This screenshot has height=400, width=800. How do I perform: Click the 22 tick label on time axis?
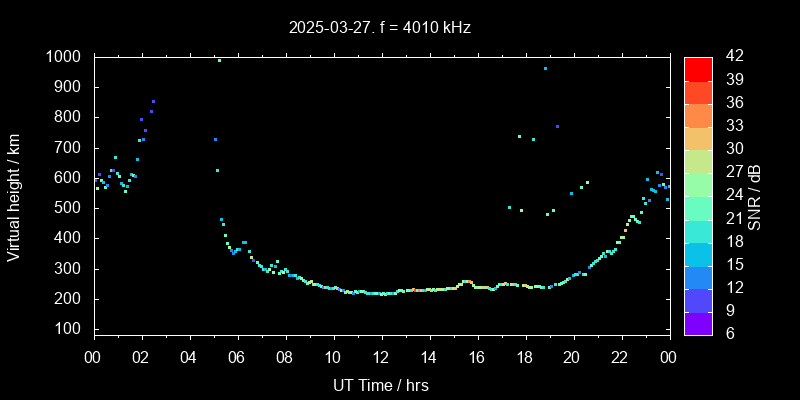click(x=620, y=357)
